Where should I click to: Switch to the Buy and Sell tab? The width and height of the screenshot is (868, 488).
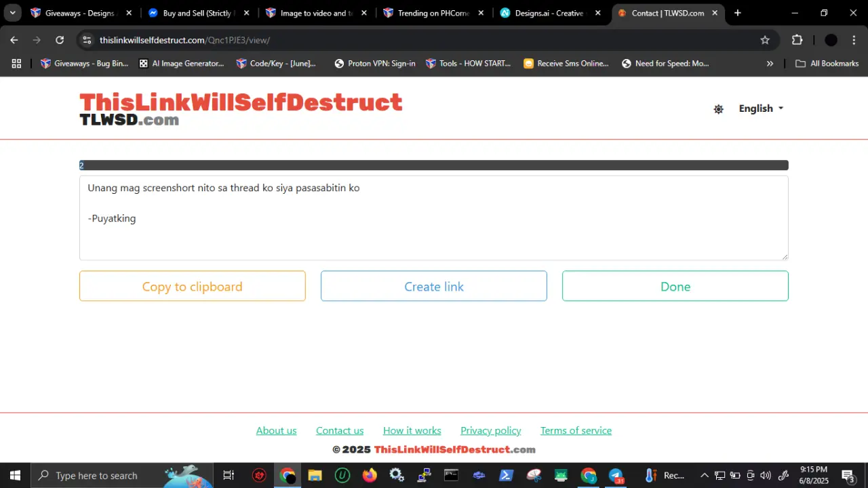(x=199, y=13)
